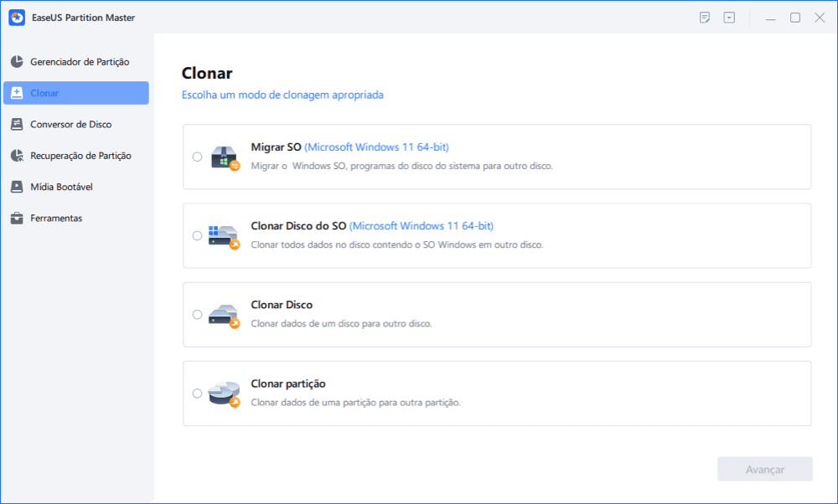Open Mídia Bootável section
838x504 pixels.
[76, 187]
